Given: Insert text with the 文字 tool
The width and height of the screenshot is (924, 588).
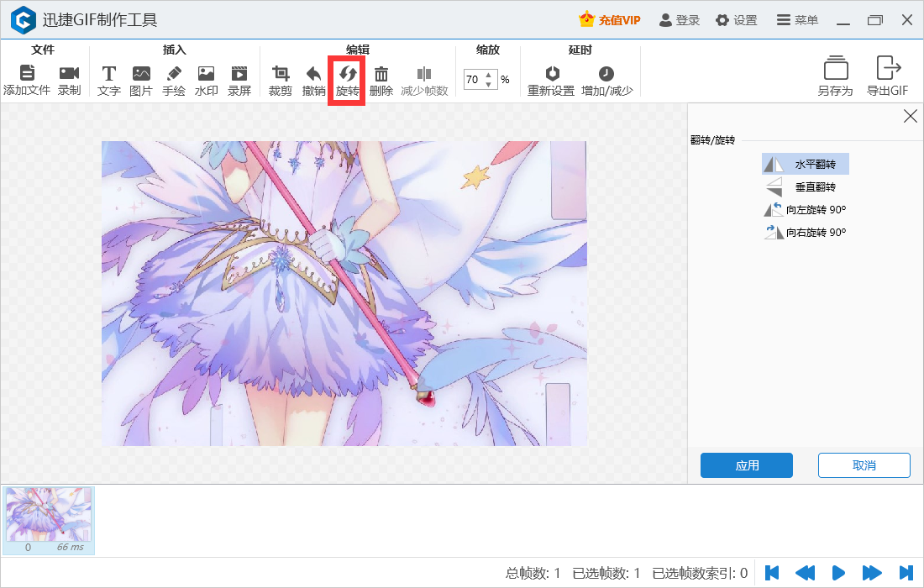Looking at the screenshot, I should pos(109,81).
